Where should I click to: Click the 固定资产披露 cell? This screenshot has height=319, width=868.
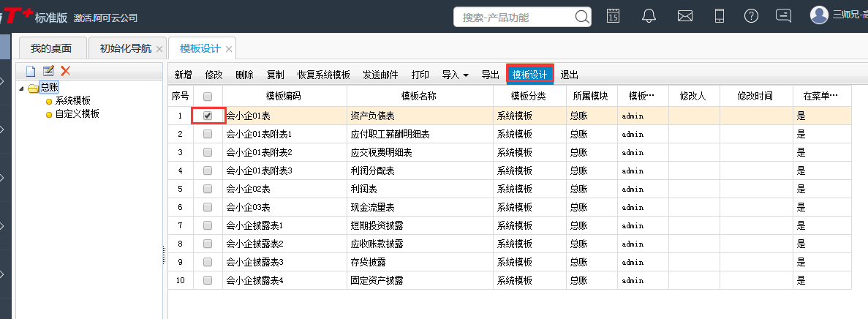[420, 280]
